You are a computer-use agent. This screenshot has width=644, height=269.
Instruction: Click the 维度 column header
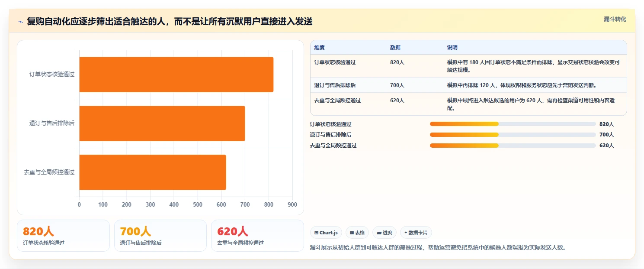coord(319,48)
